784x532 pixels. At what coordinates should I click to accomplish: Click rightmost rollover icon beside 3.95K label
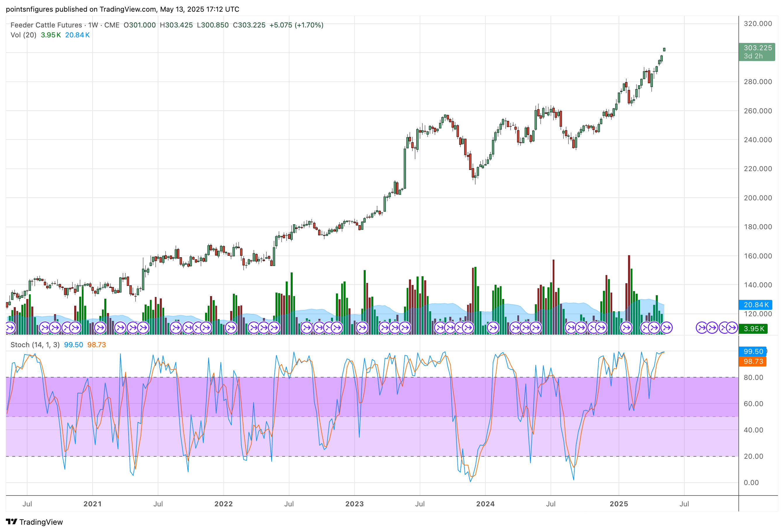tap(732, 327)
